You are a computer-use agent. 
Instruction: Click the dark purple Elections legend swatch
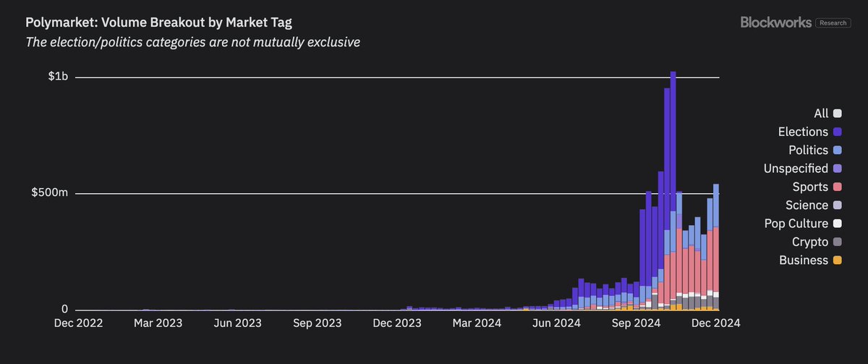(838, 132)
